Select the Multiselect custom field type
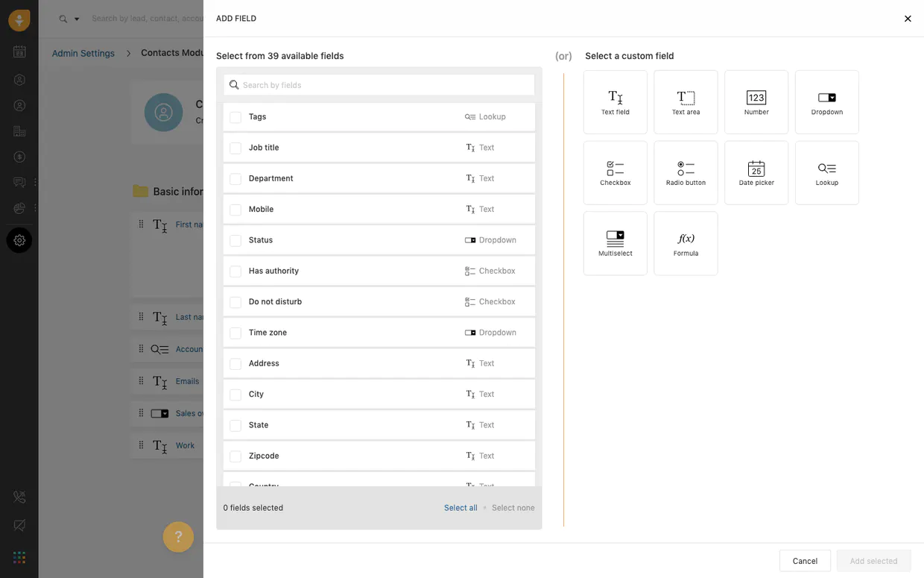 point(615,243)
